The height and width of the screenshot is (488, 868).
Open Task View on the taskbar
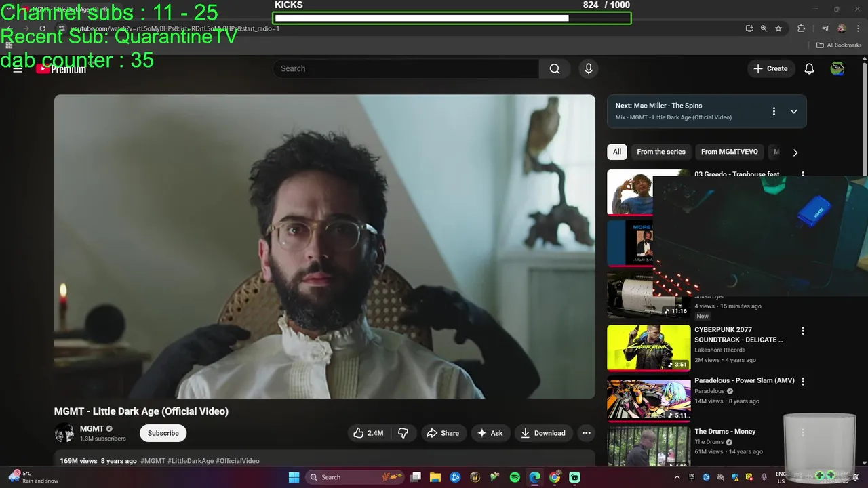coord(416,477)
